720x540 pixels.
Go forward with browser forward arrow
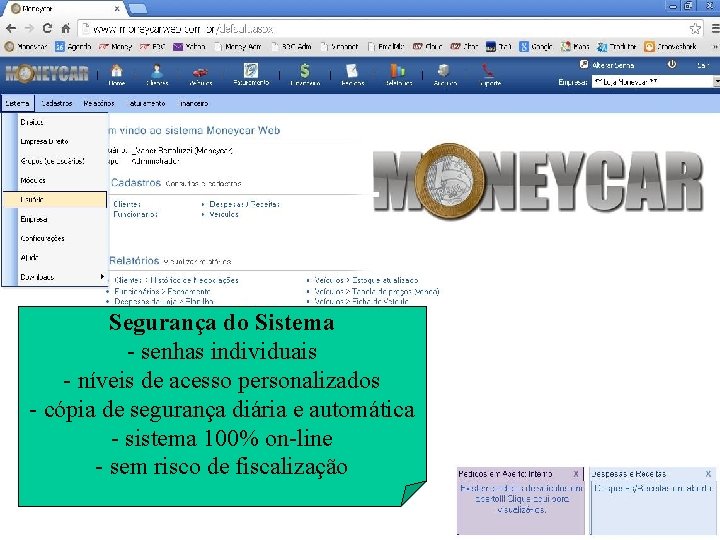click(29, 28)
